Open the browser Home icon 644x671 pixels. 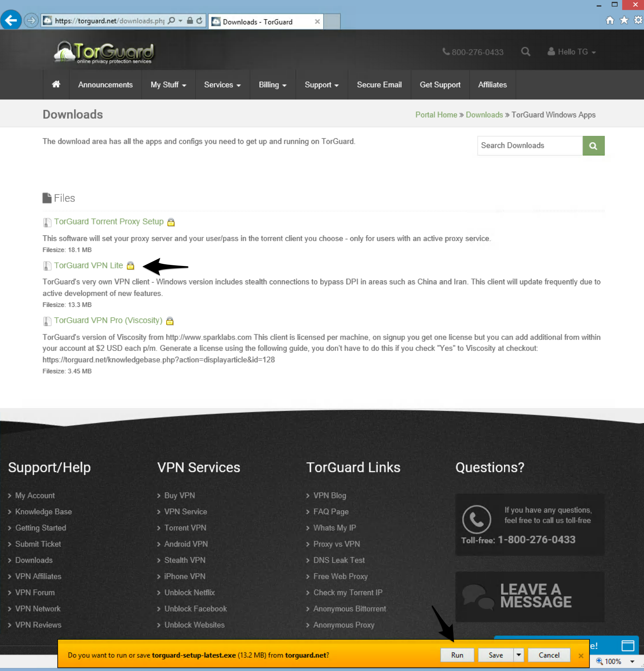click(610, 20)
